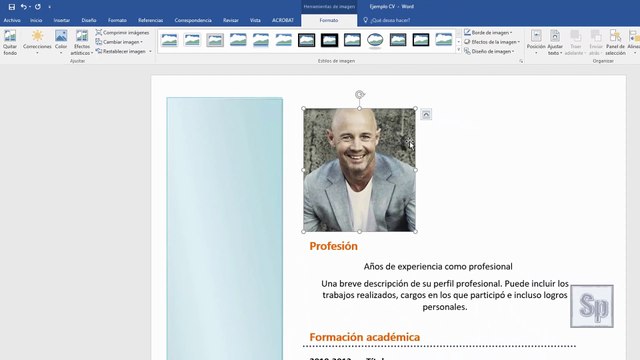
Task: Open layout options button beside photo
Action: pyautogui.click(x=426, y=114)
